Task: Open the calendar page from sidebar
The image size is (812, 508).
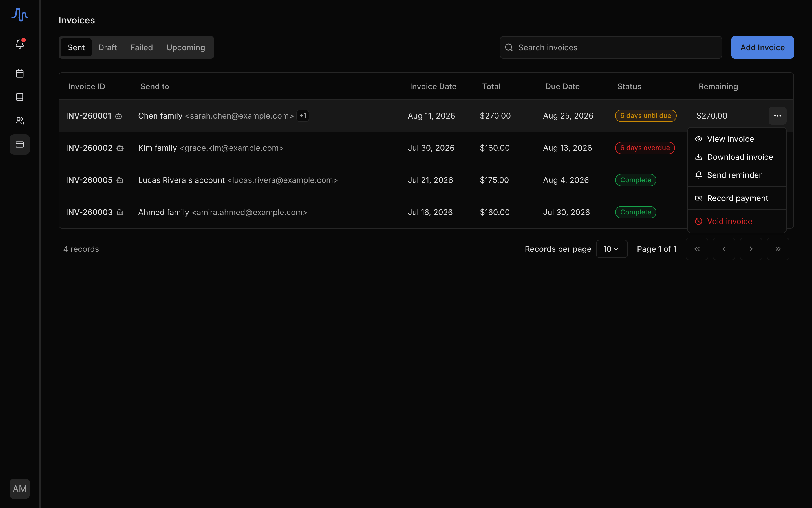Action: point(20,73)
